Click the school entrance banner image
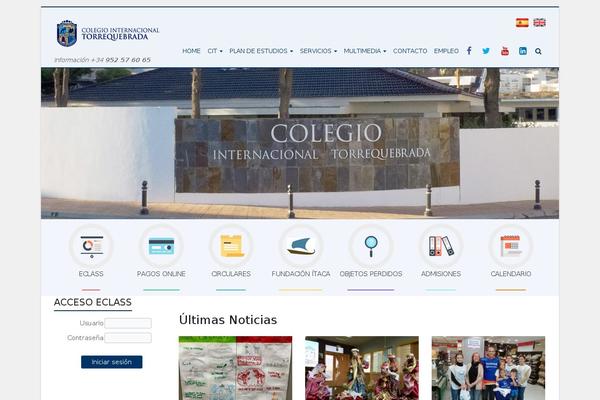This screenshot has height=400, width=600. click(300, 143)
